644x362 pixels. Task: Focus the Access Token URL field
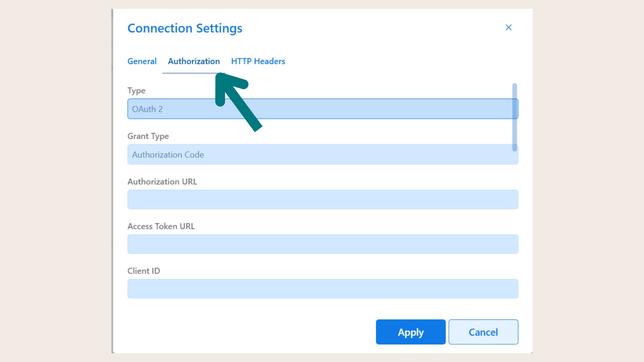coord(322,244)
